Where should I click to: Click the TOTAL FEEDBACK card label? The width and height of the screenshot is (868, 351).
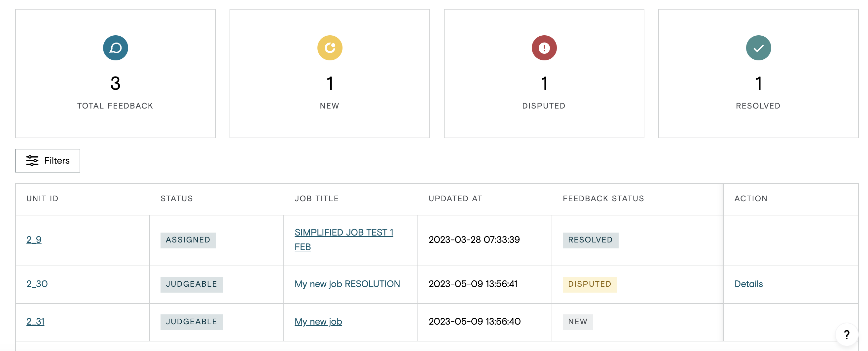[x=115, y=106]
